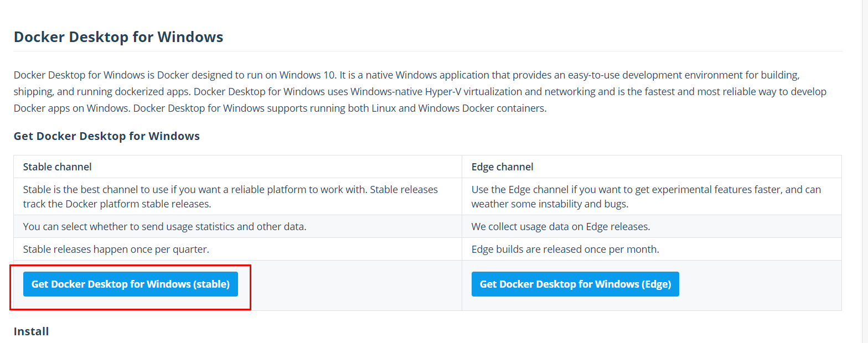Click 'Use the Edge channel if you want' cell

pos(652,196)
